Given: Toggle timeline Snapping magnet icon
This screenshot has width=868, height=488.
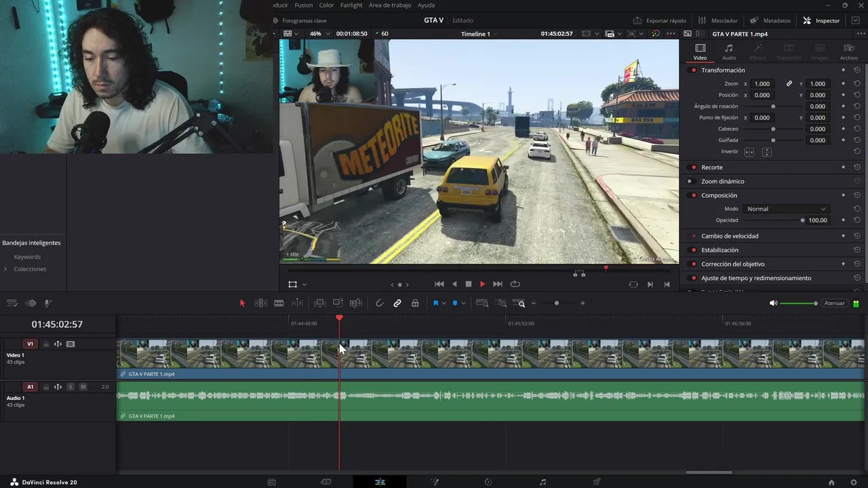Looking at the screenshot, I should point(379,303).
